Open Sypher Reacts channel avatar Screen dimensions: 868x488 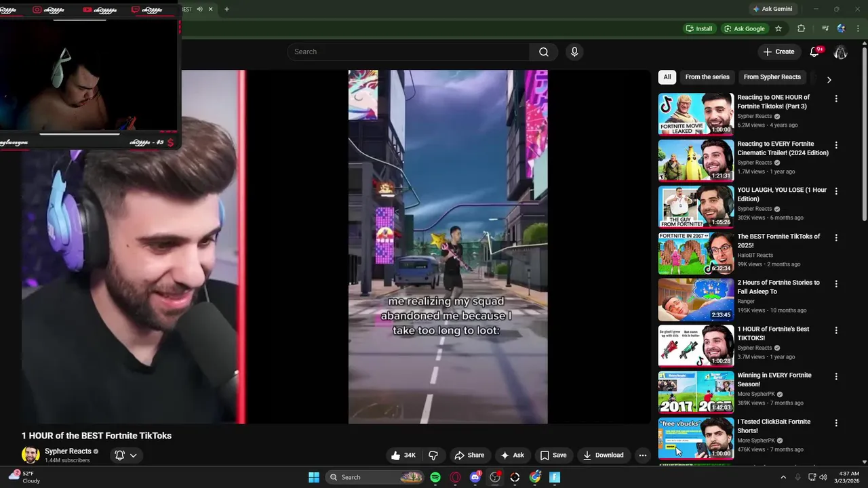click(x=31, y=455)
